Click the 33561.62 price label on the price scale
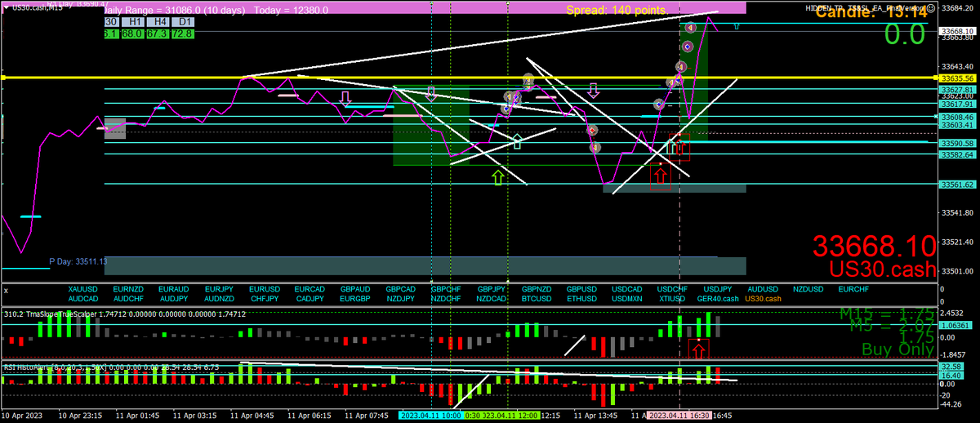The width and height of the screenshot is (980, 423). [x=958, y=185]
